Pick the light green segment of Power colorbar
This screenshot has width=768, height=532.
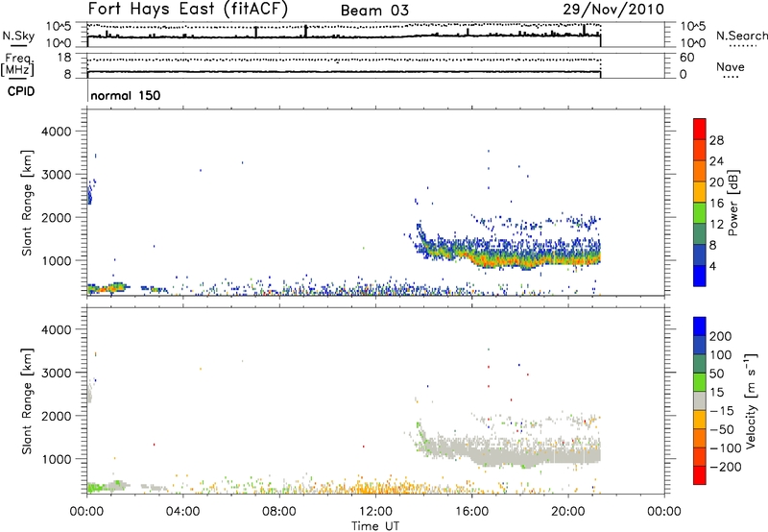(700, 212)
